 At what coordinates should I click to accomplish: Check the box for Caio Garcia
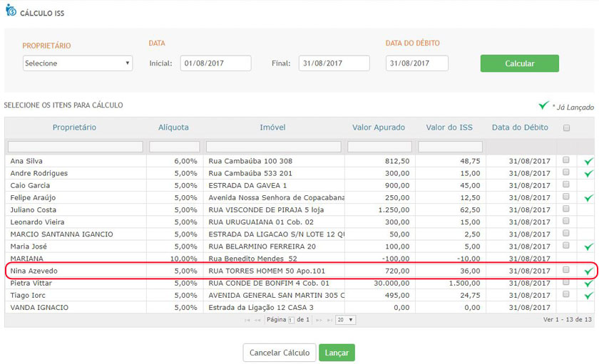click(x=566, y=184)
